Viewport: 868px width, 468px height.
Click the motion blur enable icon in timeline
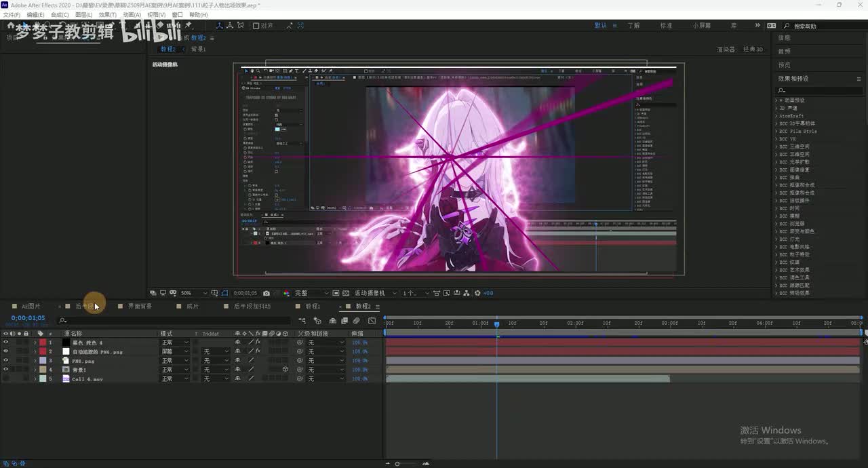point(357,321)
